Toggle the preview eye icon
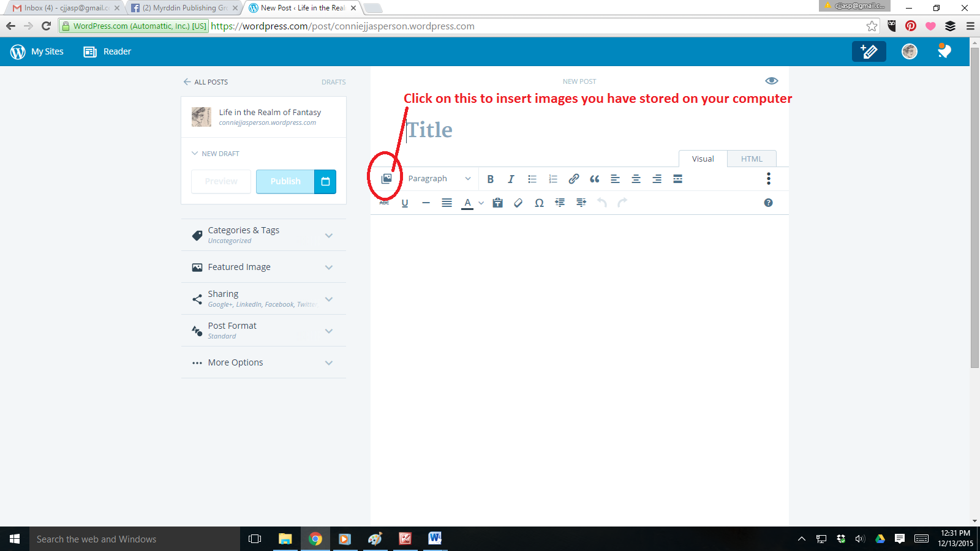The height and width of the screenshot is (551, 980). click(771, 81)
